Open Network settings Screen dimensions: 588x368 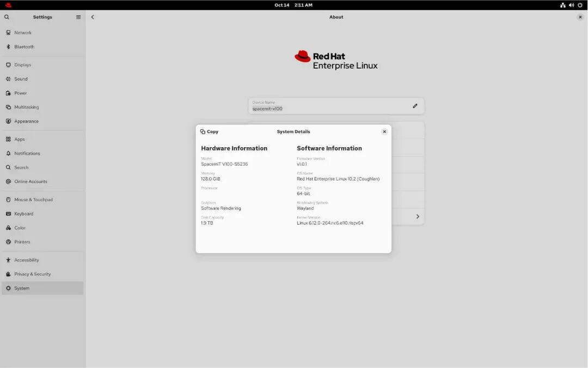pos(42,33)
